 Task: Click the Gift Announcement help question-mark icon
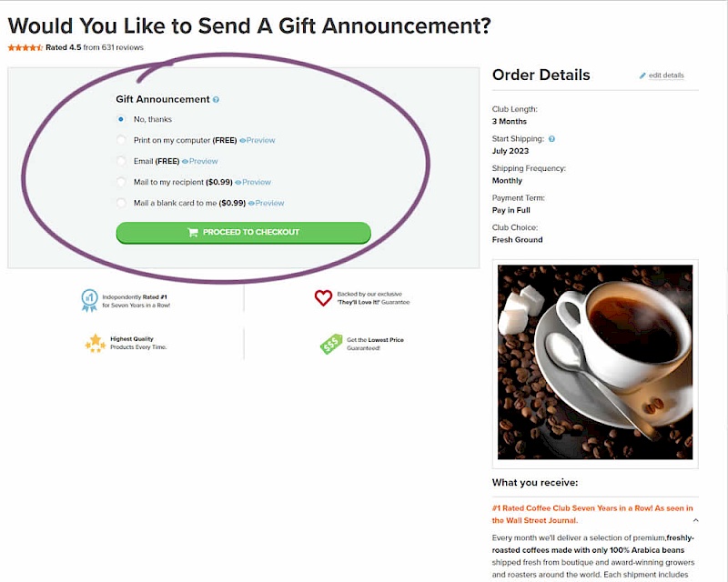pyautogui.click(x=217, y=100)
